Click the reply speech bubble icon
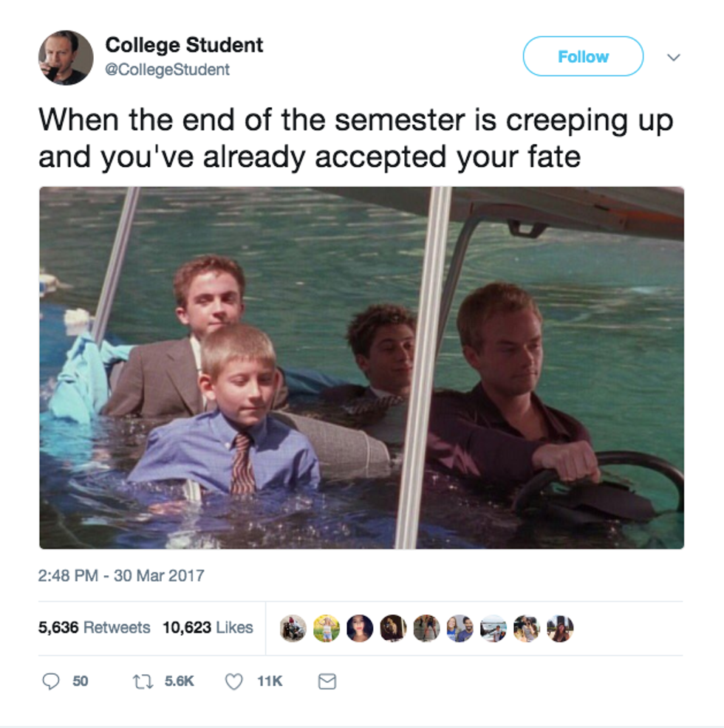This screenshot has height=728, width=724. 51,681
